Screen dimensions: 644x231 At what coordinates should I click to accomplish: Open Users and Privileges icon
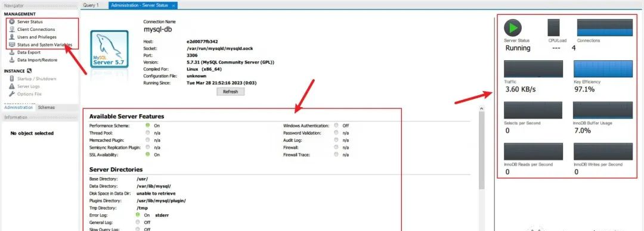click(12, 37)
